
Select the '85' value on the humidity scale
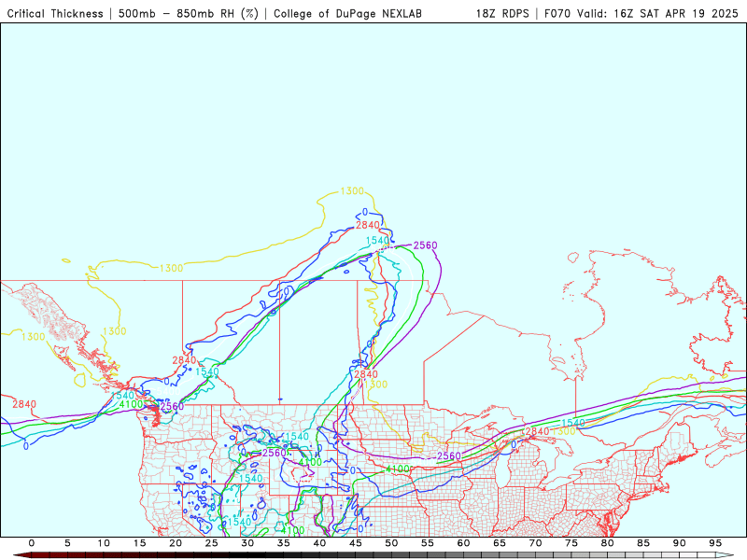(643, 543)
